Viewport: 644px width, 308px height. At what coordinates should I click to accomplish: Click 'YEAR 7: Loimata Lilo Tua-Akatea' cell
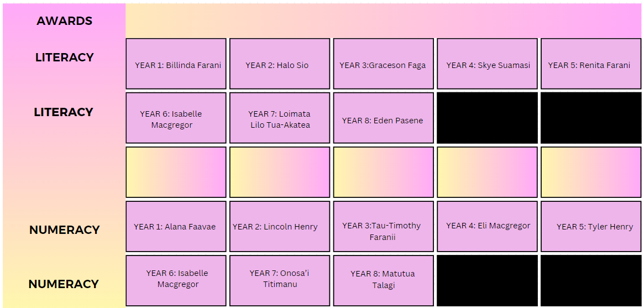[x=280, y=118]
